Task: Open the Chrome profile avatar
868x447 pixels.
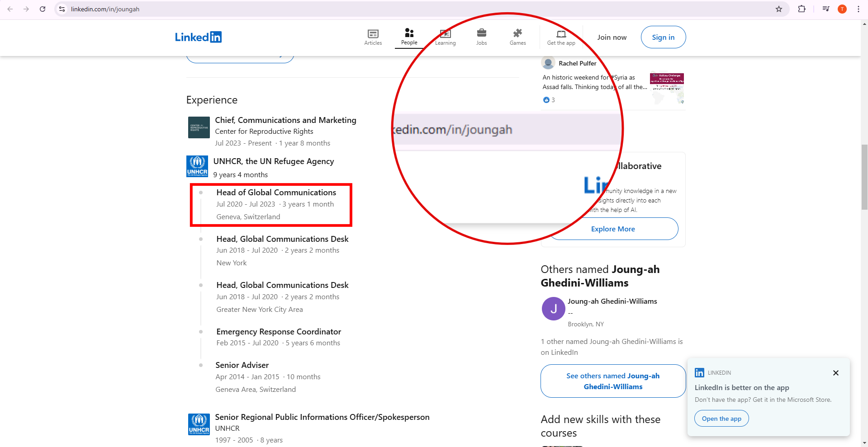Action: 842,9
